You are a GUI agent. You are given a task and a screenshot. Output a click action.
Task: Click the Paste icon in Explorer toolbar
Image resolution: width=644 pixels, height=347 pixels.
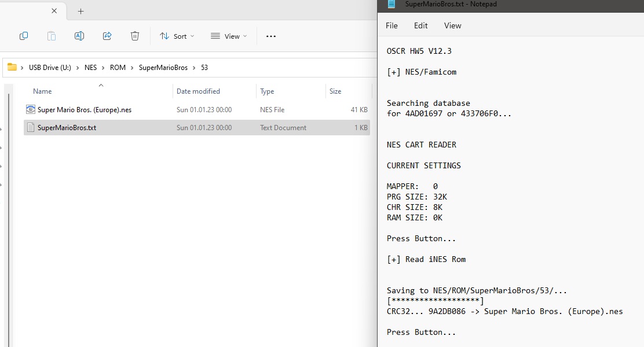[x=52, y=36]
